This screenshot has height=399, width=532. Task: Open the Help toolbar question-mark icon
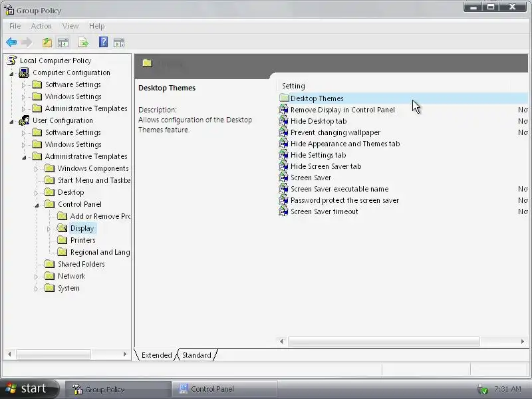pos(103,42)
